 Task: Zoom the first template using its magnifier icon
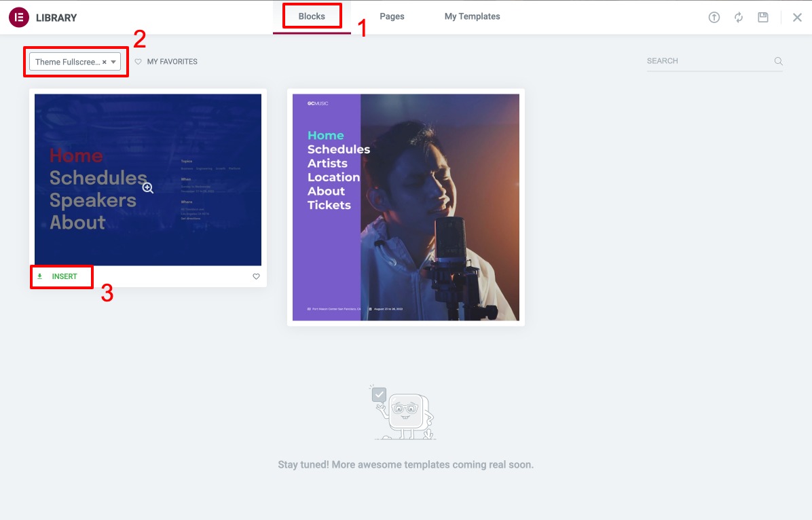click(148, 187)
